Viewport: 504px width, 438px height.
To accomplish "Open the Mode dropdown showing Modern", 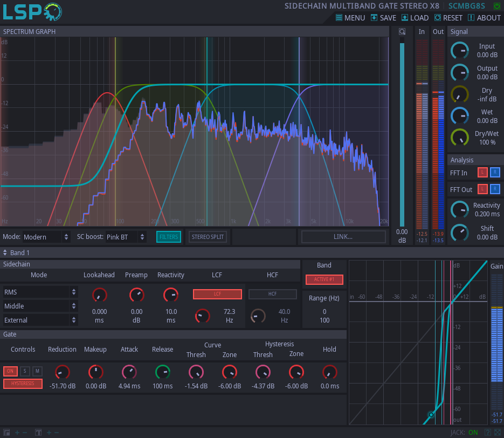I will pyautogui.click(x=46, y=237).
